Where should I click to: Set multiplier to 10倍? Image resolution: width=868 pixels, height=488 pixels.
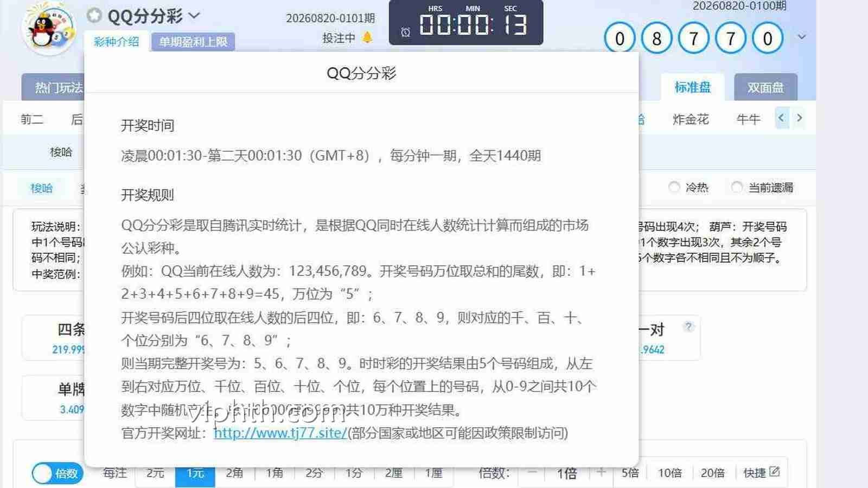click(670, 473)
